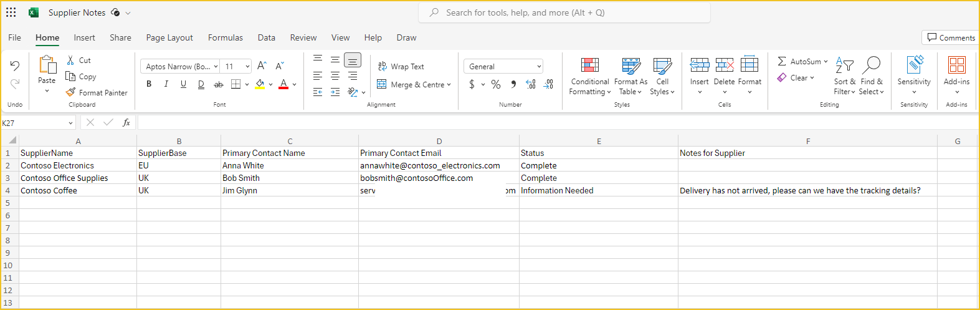Viewport: 980px width, 310px height.
Task: Open the File menu
Action: click(15, 37)
